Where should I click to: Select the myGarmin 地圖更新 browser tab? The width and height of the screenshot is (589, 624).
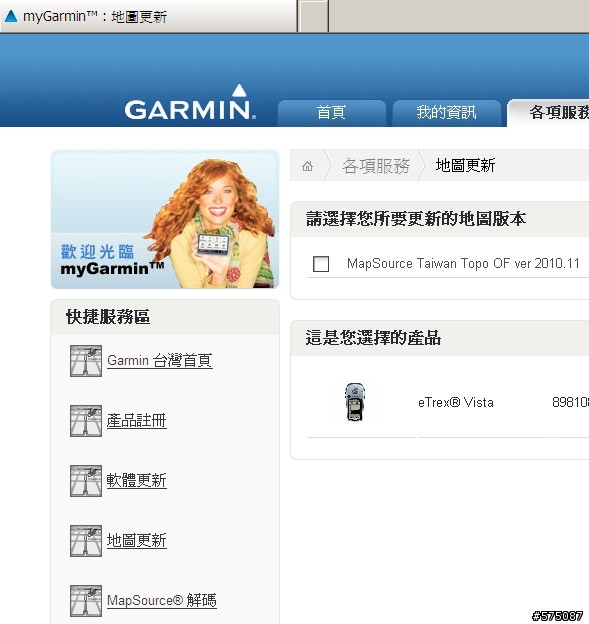click(148, 16)
